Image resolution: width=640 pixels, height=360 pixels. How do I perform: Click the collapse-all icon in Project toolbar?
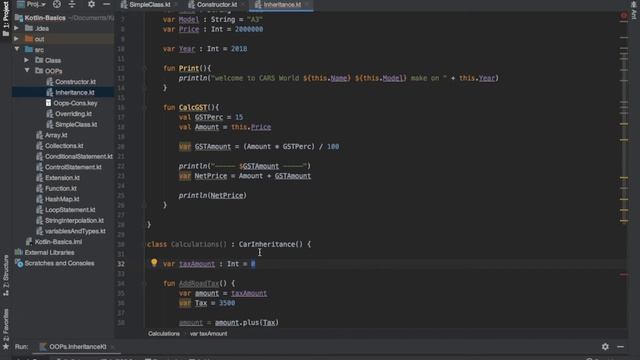72,4
